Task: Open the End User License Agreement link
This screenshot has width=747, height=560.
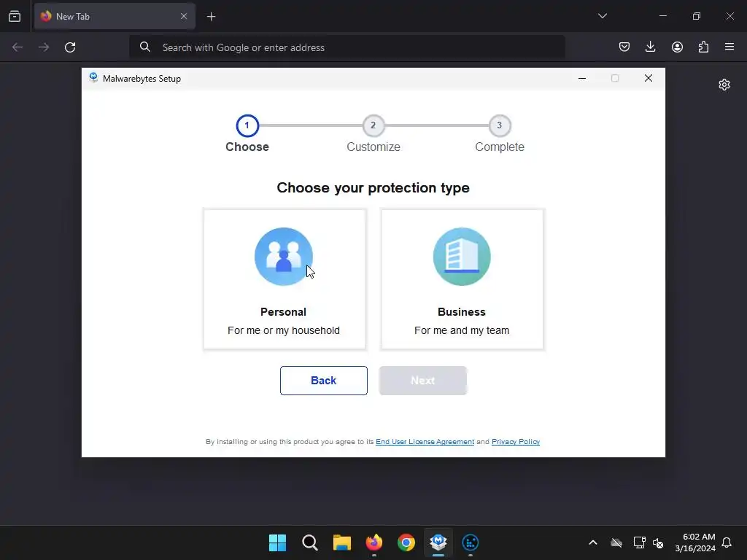Action: pyautogui.click(x=425, y=442)
